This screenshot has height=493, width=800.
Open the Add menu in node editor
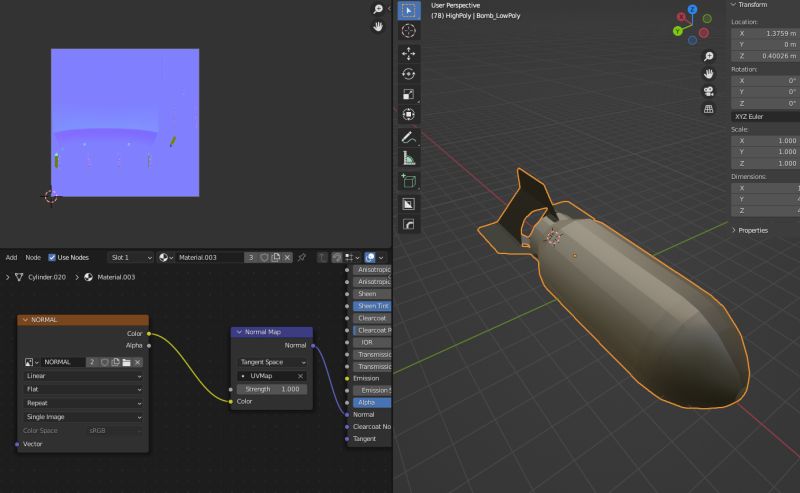(11, 257)
